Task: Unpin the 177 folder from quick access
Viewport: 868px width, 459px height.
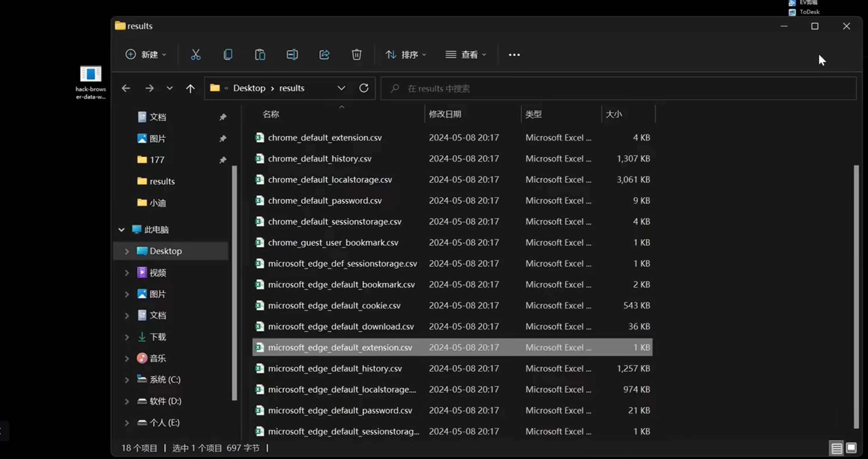Action: pos(223,160)
